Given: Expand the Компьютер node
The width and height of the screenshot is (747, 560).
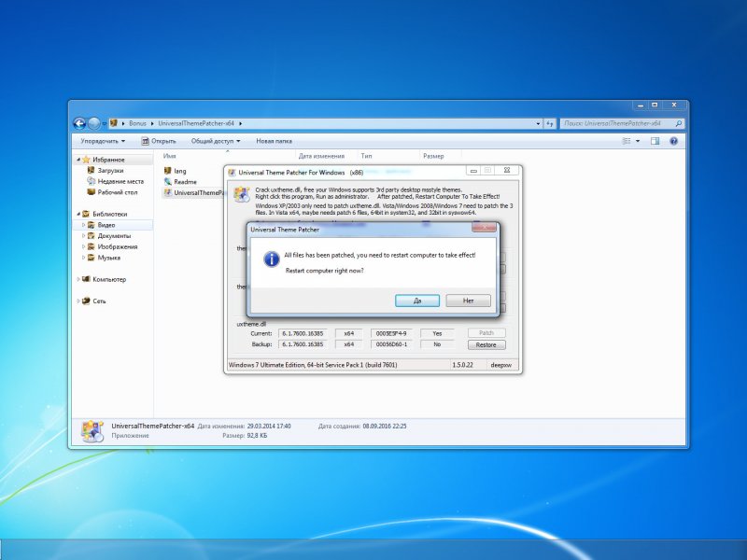Looking at the screenshot, I should (78, 279).
